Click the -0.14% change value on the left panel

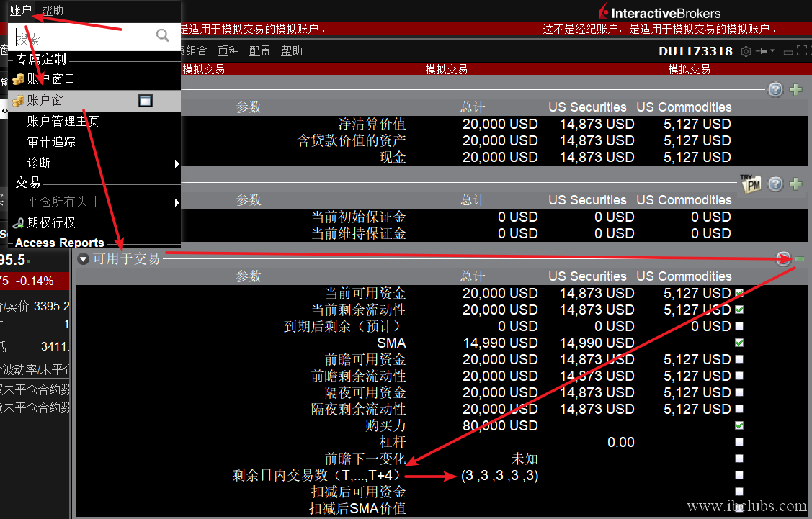[35, 281]
